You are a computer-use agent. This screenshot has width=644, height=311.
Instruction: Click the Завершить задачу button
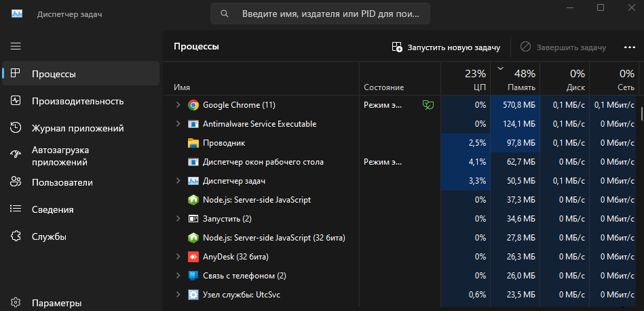pyautogui.click(x=563, y=47)
